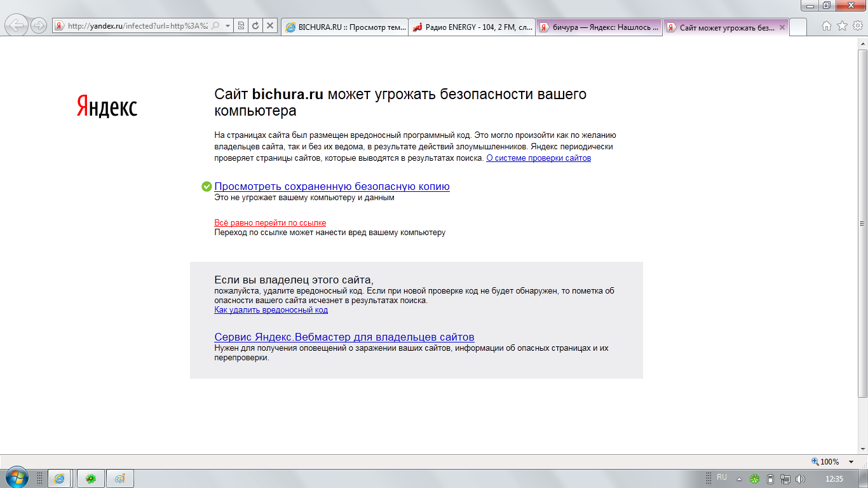Open the Paint palette taskbar app
The width and height of the screenshot is (868, 488).
pos(120,478)
